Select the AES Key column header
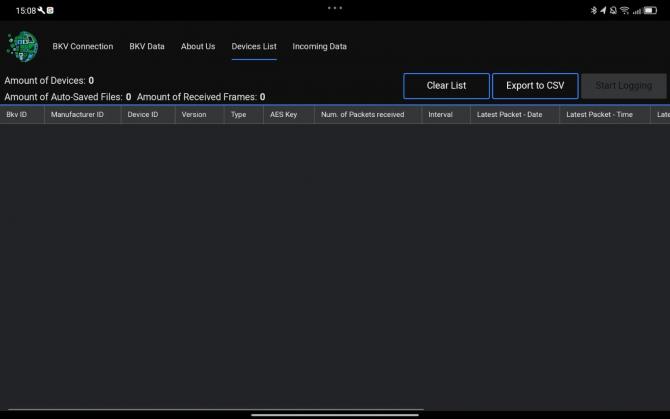 click(284, 115)
